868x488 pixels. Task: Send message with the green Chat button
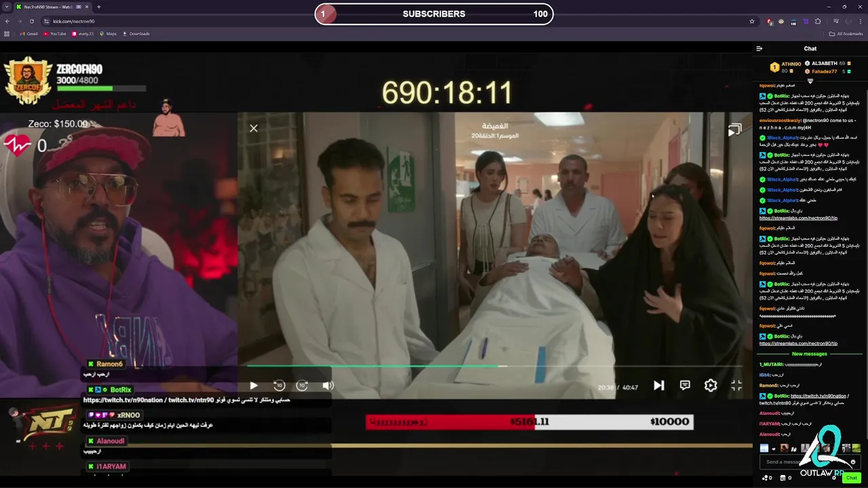(x=852, y=478)
